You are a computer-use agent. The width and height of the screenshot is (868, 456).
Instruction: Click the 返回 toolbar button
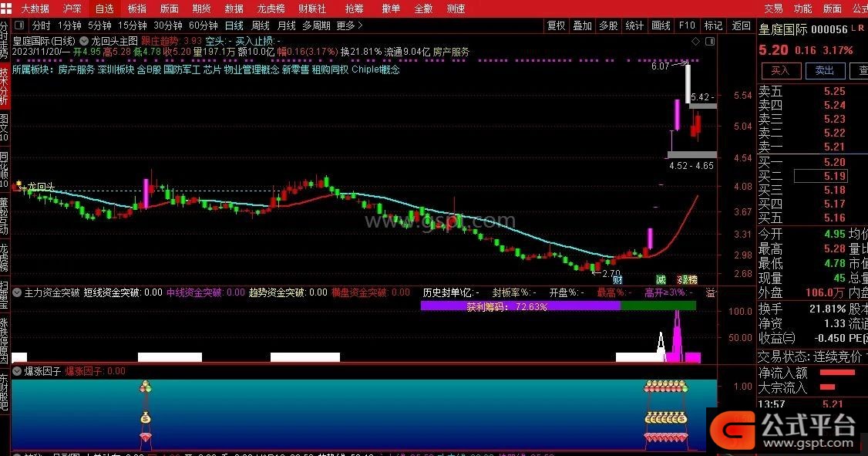[x=742, y=25]
